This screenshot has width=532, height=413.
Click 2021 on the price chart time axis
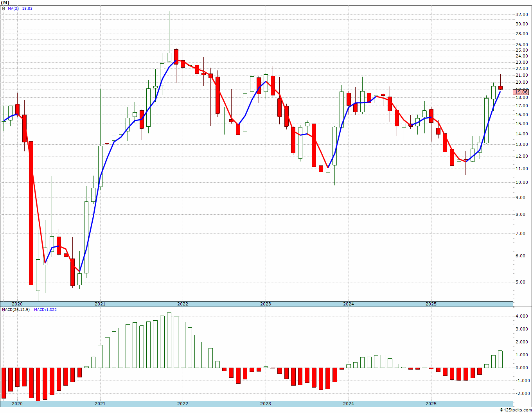click(100, 304)
